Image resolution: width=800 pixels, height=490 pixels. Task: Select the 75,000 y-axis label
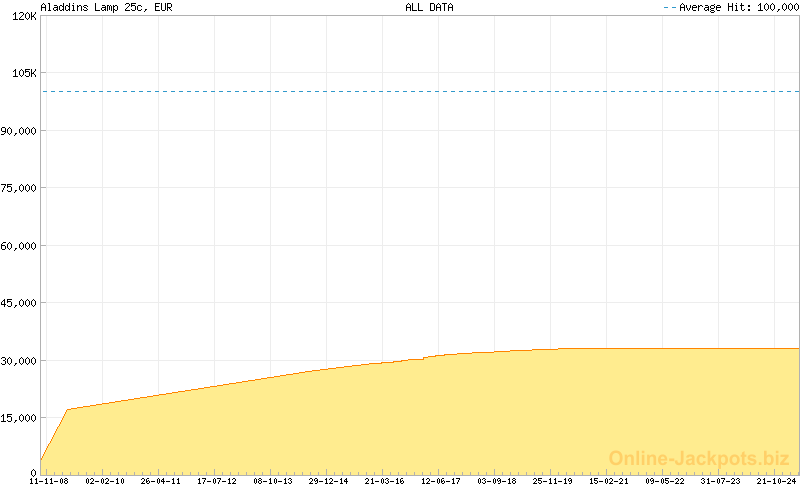coord(19,188)
